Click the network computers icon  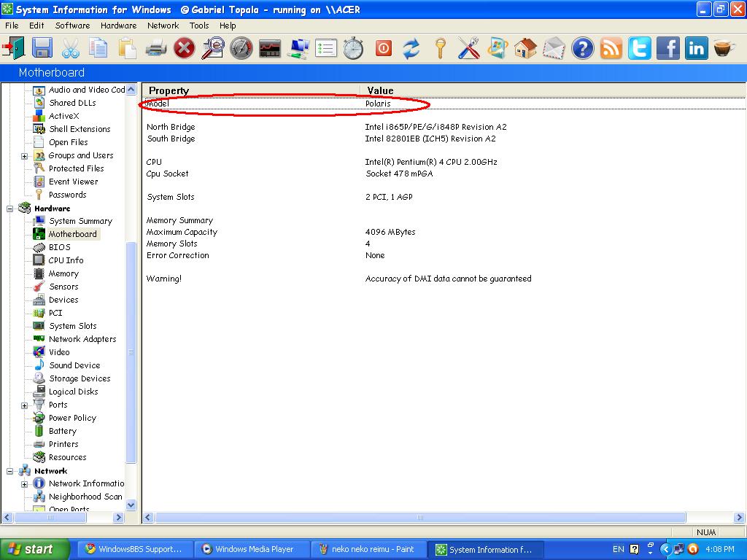point(299,47)
